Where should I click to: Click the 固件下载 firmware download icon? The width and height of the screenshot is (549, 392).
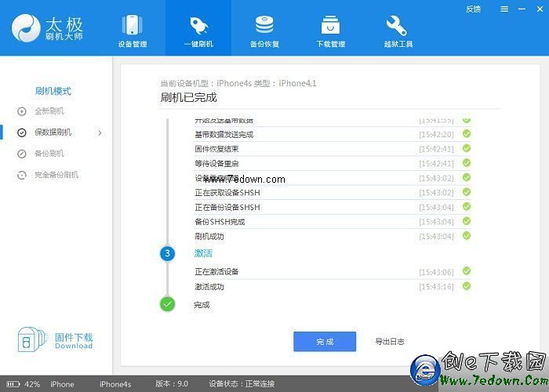[28, 340]
